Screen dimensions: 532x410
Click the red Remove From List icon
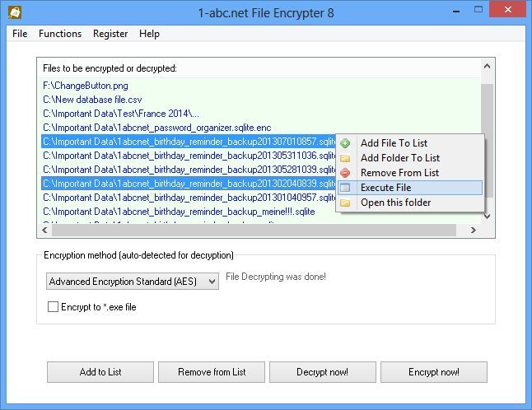345,173
